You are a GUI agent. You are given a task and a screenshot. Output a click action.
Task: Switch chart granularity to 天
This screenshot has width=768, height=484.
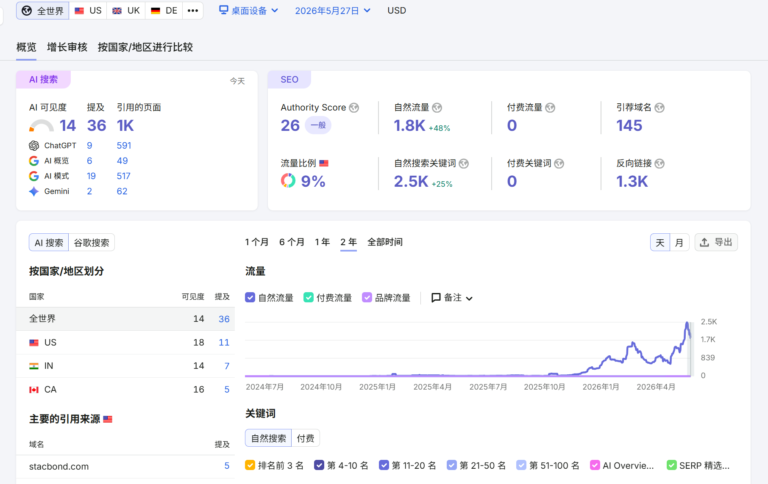660,242
